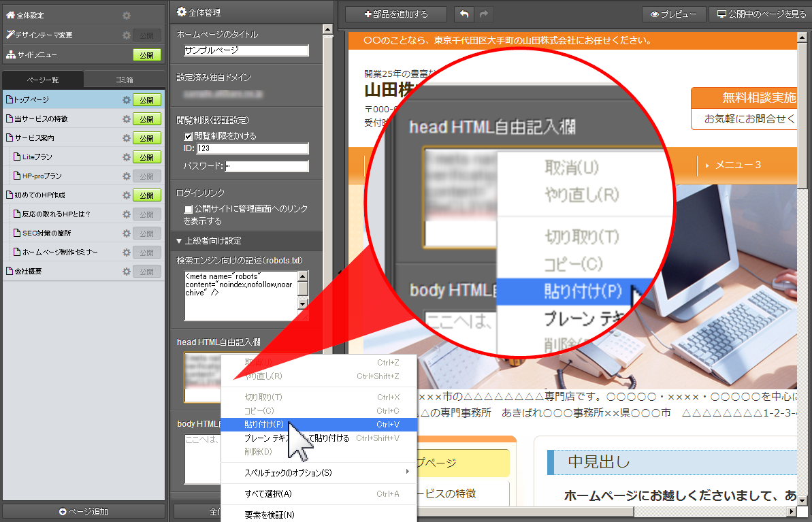Focus the パスワード input field
812x522 pixels.
[x=267, y=166]
